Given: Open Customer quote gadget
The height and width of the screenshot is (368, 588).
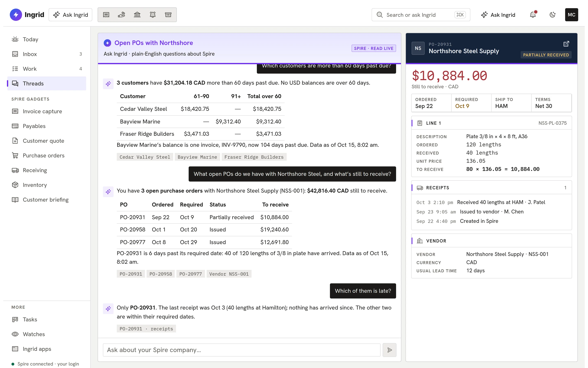Looking at the screenshot, I should click(47, 141).
